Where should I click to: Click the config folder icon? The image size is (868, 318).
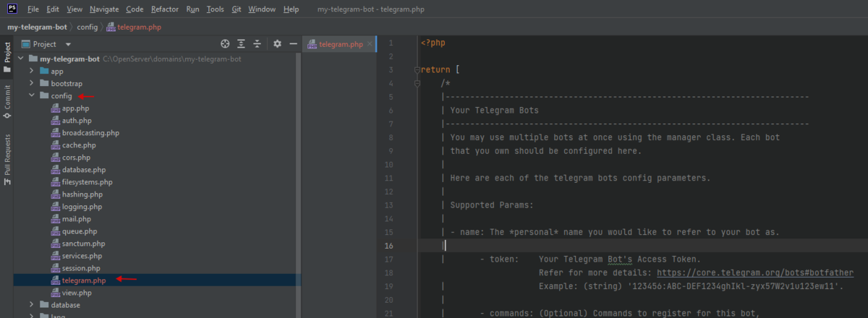43,96
